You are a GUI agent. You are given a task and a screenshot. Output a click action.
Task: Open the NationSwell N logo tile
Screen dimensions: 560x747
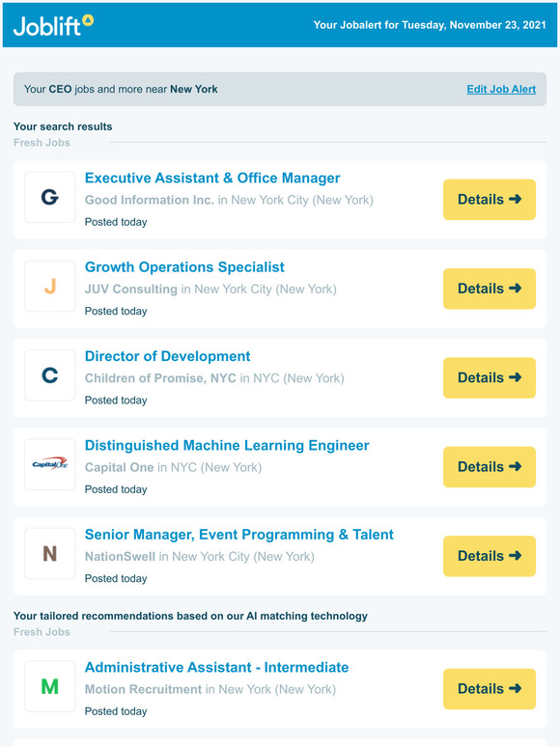50,553
